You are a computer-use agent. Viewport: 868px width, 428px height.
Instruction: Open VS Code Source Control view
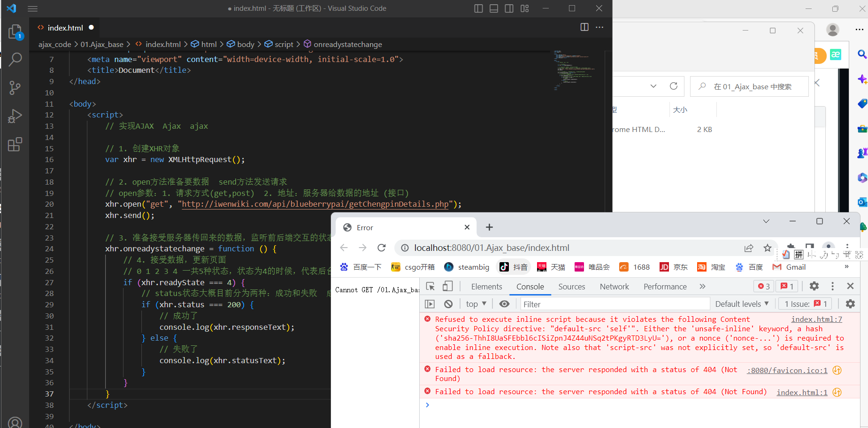15,87
